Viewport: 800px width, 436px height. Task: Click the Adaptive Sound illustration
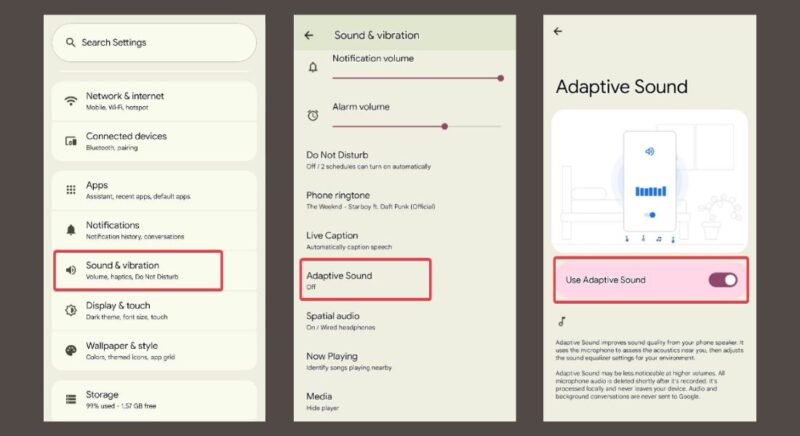coord(649,181)
